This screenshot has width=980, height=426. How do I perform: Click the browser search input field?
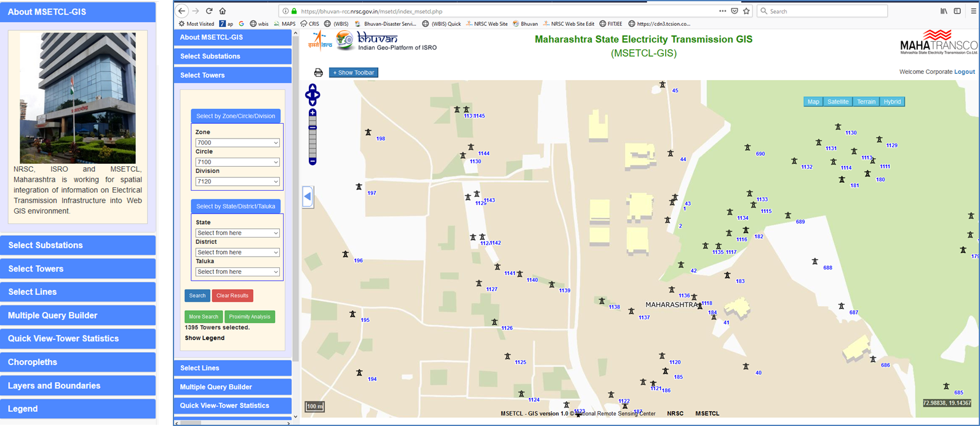click(x=823, y=11)
